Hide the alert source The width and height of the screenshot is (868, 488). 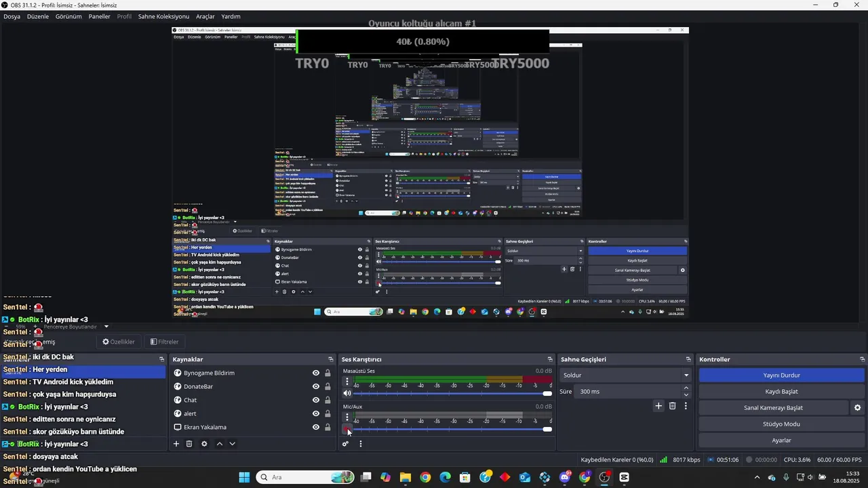[x=315, y=413]
